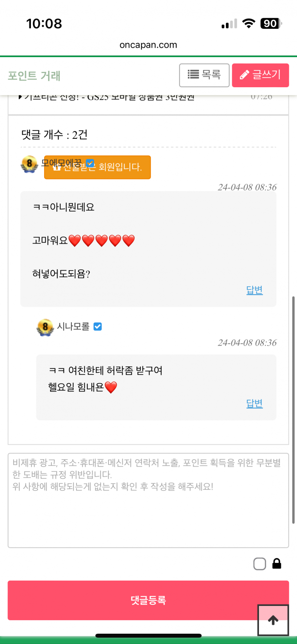The width and height of the screenshot is (297, 644).
Task: Open the 목록 list button
Action: tap(204, 75)
